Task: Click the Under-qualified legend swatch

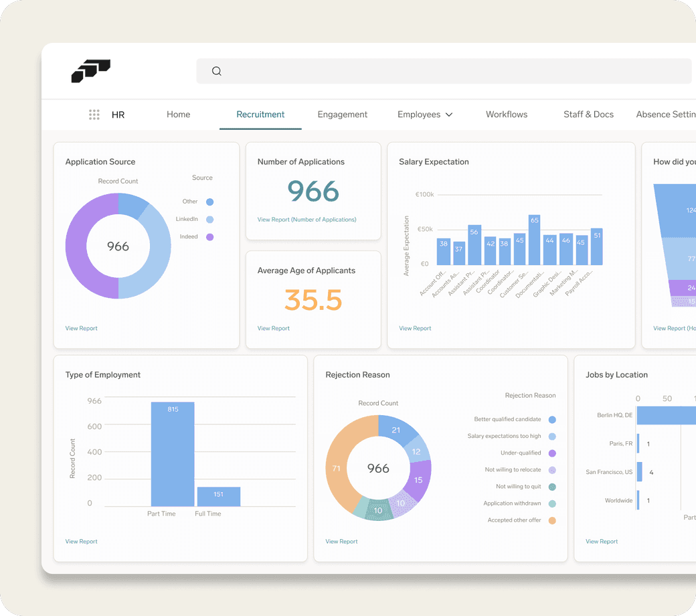Action: click(552, 453)
